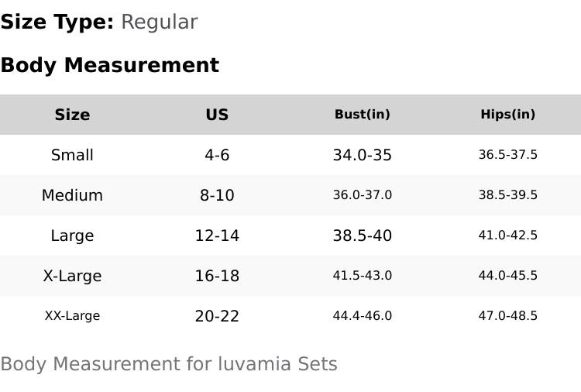Screen dimensions: 581x392
Task: Click the US size 12-14 cell
Action: [217, 236]
